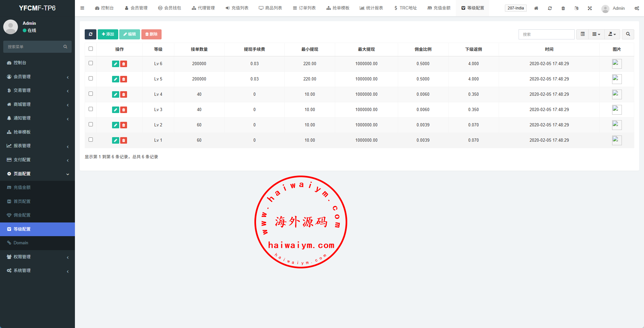Image resolution: width=644 pixels, height=328 pixels.
Task: Click the table search input field
Action: point(546,34)
